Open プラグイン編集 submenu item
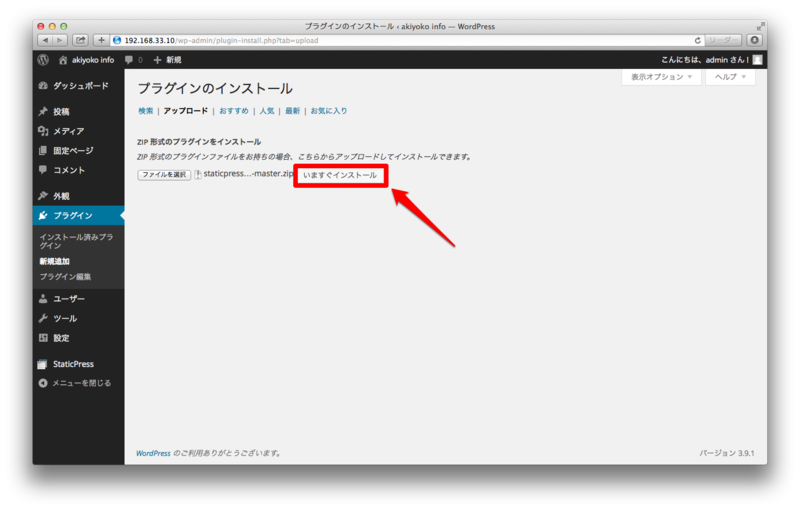 click(65, 276)
